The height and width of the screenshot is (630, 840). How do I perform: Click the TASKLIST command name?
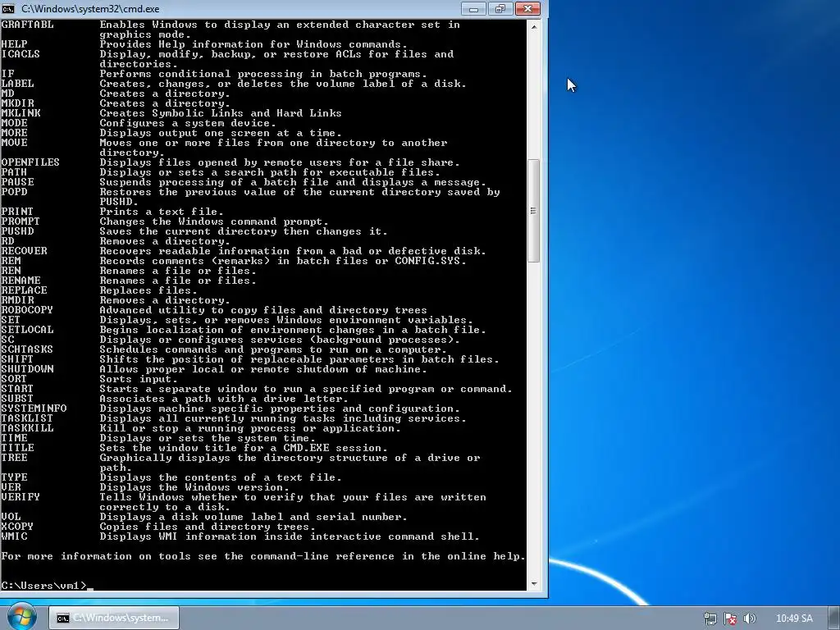pos(27,418)
